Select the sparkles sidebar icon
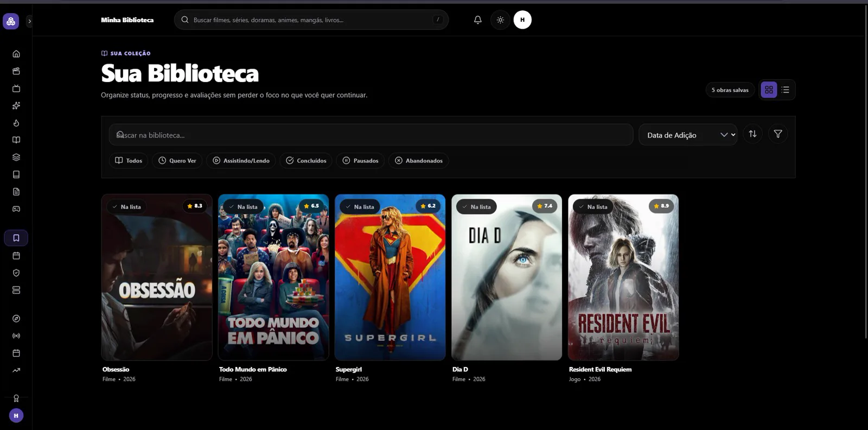Viewport: 868px width, 430px height. [16, 105]
